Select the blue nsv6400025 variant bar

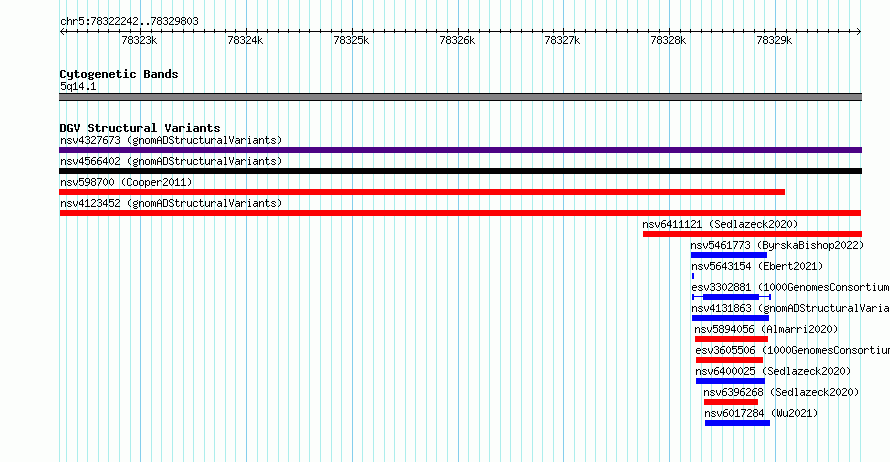(x=730, y=381)
